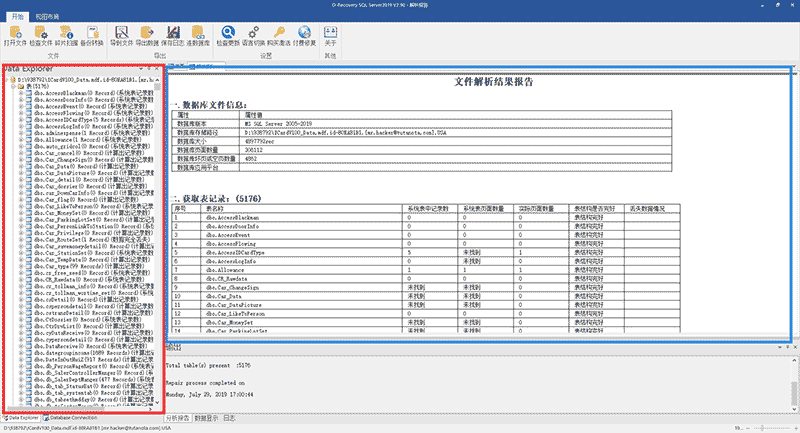Select dbo.DataReceive table in tree
Image resolution: width=800 pixels, height=433 pixels.
point(90,346)
